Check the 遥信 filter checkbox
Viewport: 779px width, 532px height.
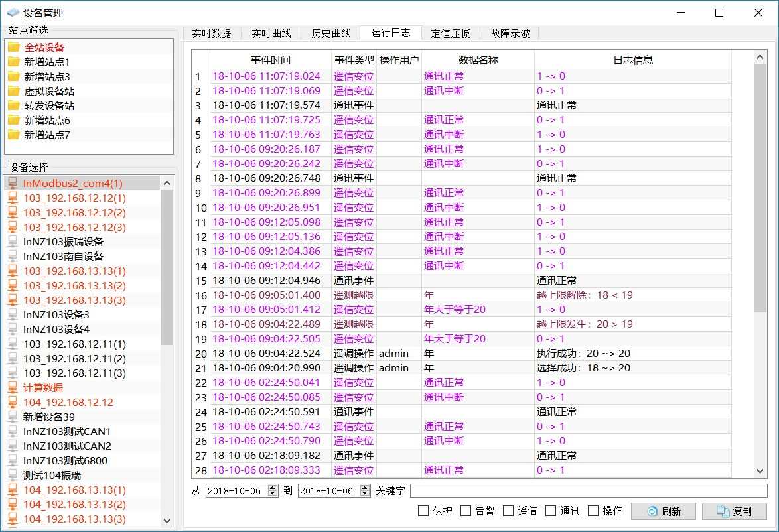pyautogui.click(x=508, y=511)
